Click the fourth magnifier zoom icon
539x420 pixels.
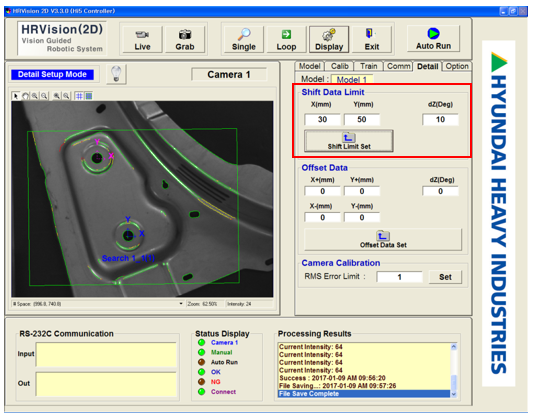pos(66,96)
